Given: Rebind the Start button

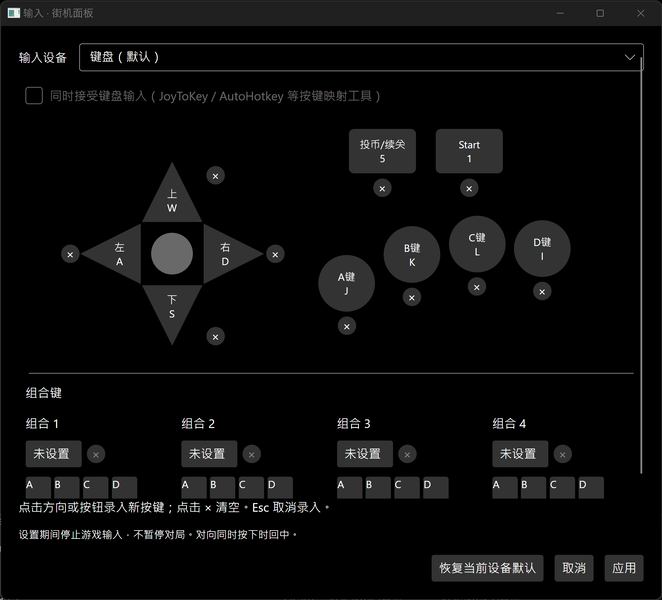Looking at the screenshot, I should (x=469, y=151).
